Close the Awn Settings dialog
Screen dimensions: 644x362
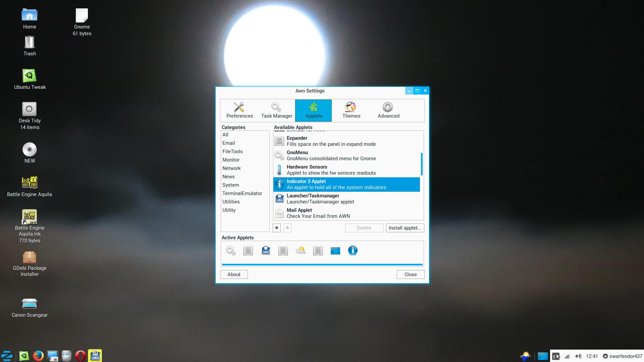pos(411,275)
